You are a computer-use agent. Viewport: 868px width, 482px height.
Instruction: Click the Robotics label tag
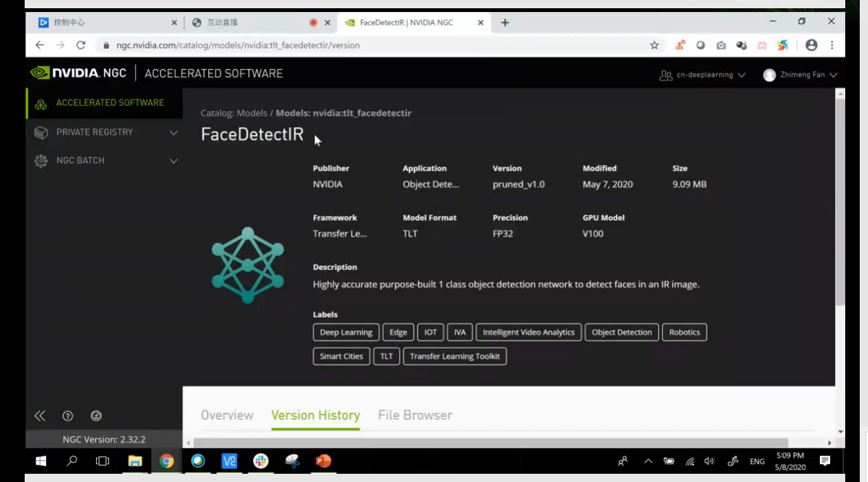(x=685, y=332)
